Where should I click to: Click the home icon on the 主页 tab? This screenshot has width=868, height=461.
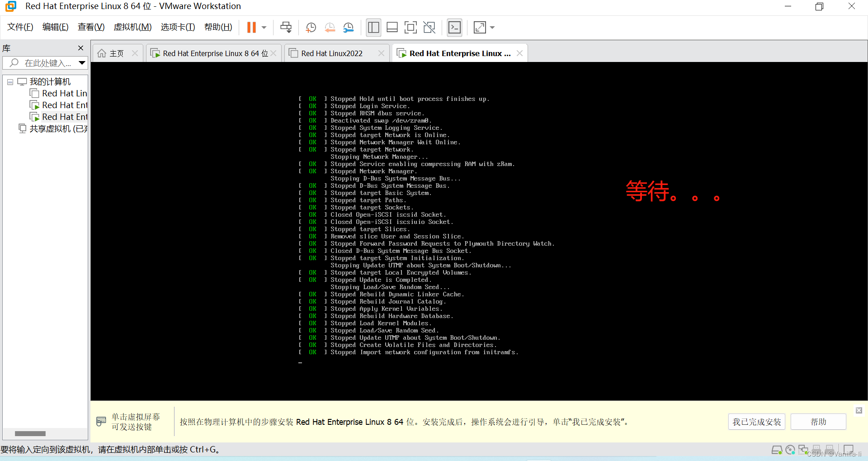coord(102,53)
